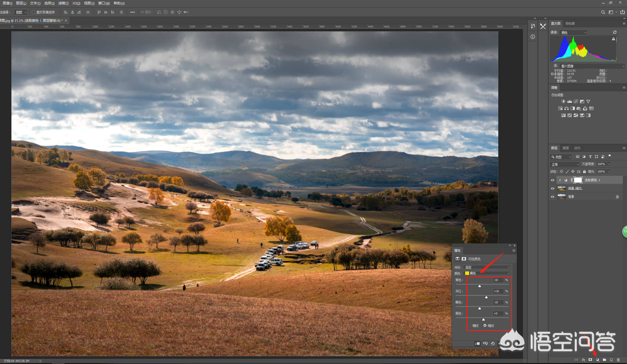Open the 滤镜 menu

[63, 3]
